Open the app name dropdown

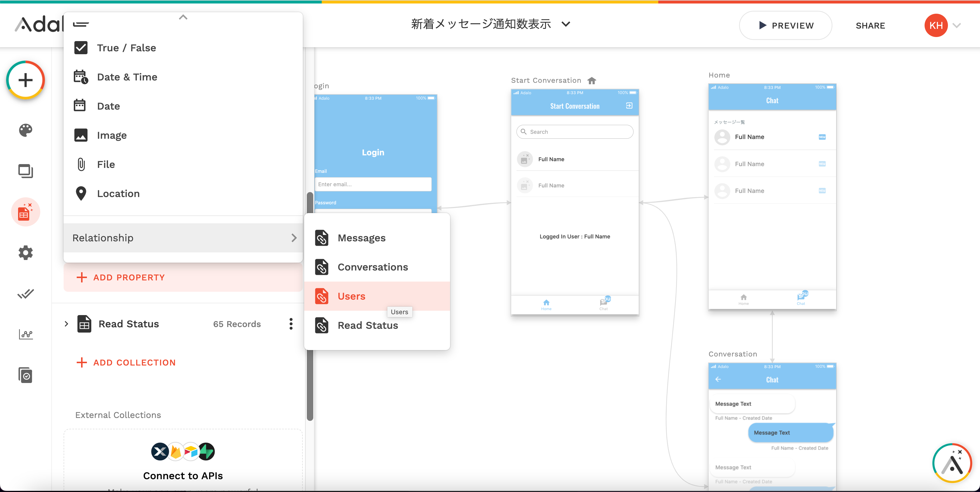pos(566,24)
